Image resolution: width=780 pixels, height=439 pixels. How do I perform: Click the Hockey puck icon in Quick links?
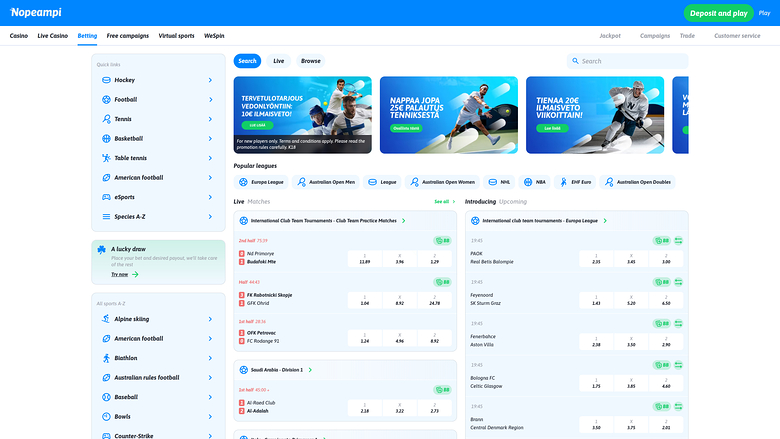(x=106, y=80)
